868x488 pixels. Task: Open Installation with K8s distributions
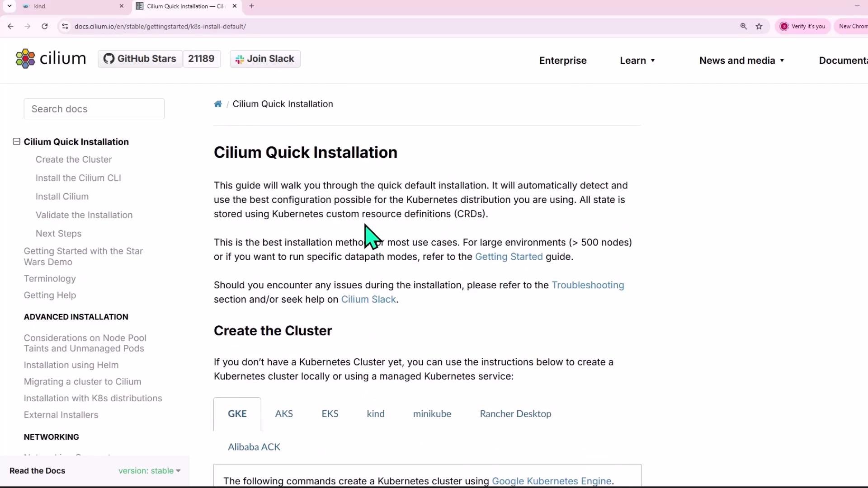(93, 399)
